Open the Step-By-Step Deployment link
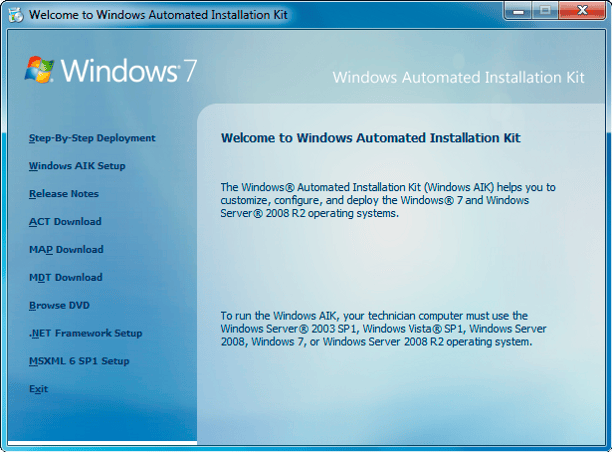This screenshot has height=452, width=612. click(x=92, y=138)
